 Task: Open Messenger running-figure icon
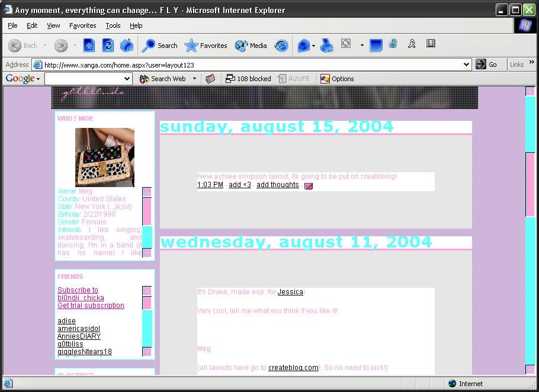click(x=412, y=44)
